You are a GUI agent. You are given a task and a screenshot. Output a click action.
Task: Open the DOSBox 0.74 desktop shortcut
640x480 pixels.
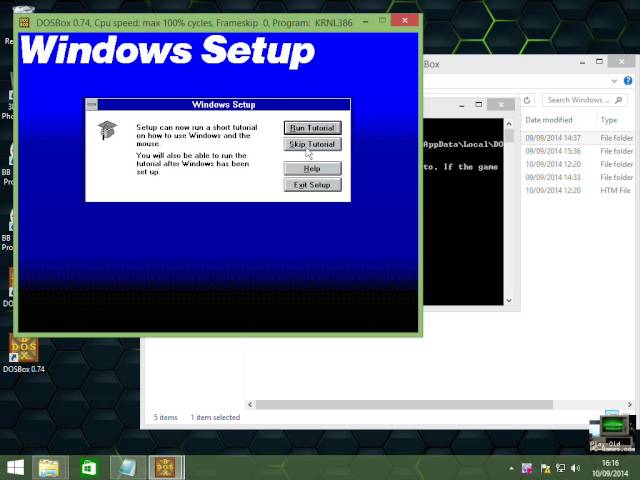pyautogui.click(x=24, y=354)
